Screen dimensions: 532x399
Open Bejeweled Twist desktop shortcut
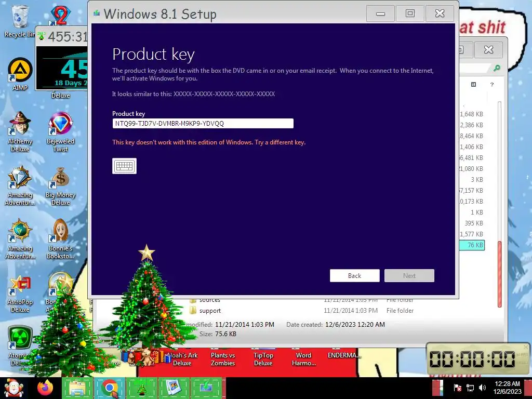pos(60,131)
